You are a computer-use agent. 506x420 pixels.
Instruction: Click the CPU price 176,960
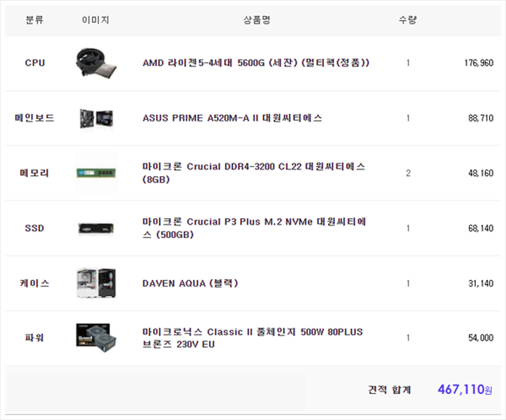[479, 63]
